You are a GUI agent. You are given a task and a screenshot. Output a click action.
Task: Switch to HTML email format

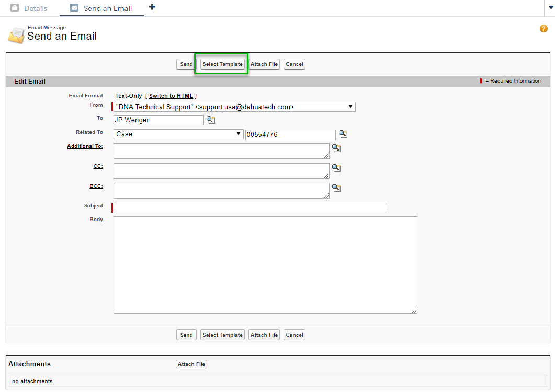pyautogui.click(x=171, y=96)
